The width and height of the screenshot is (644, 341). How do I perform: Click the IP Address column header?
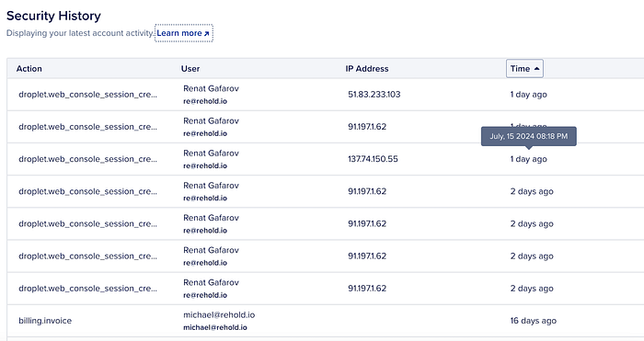367,69
